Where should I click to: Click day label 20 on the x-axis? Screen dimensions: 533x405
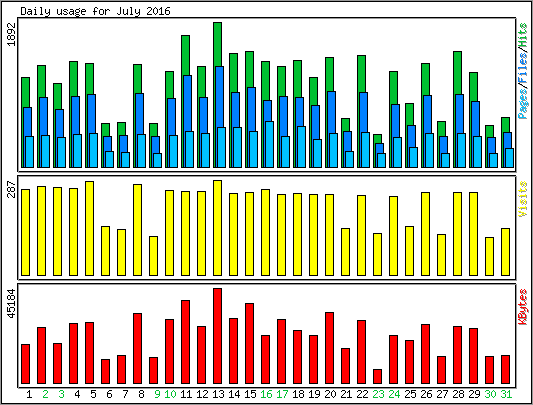pyautogui.click(x=330, y=394)
